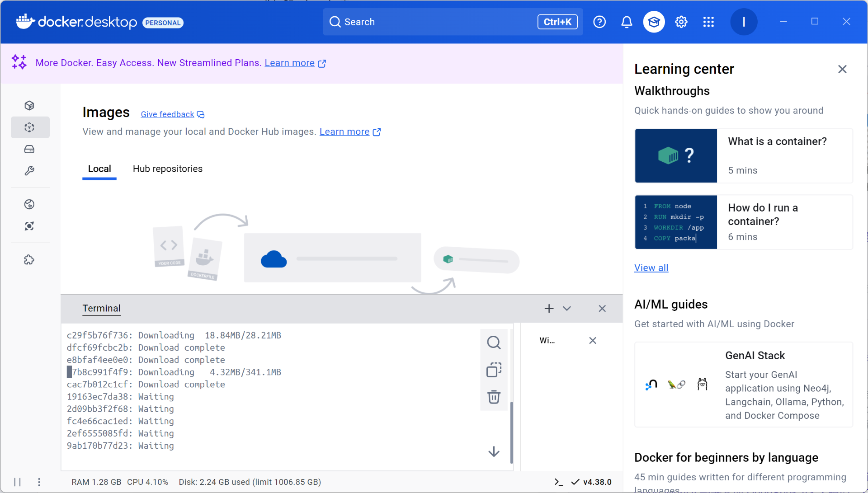
Task: Click View all walkthroughs link
Action: click(x=651, y=268)
